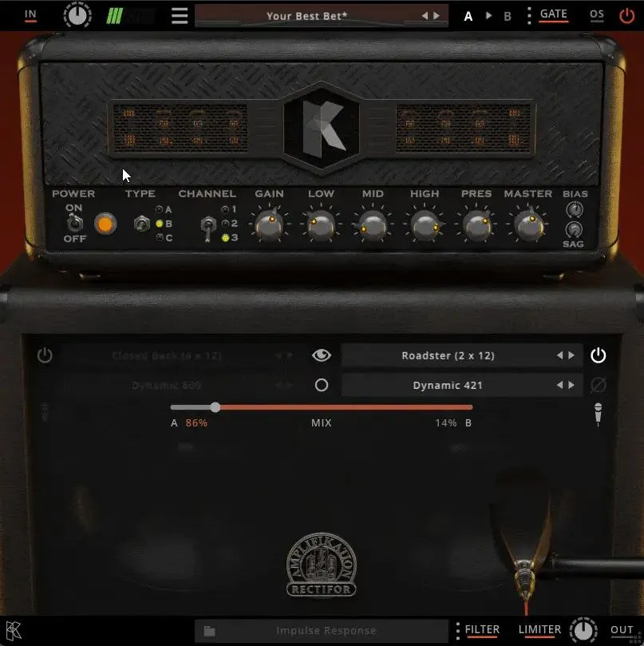
Task: Flip the CHANNEL toggle switch
Action: pos(208,228)
